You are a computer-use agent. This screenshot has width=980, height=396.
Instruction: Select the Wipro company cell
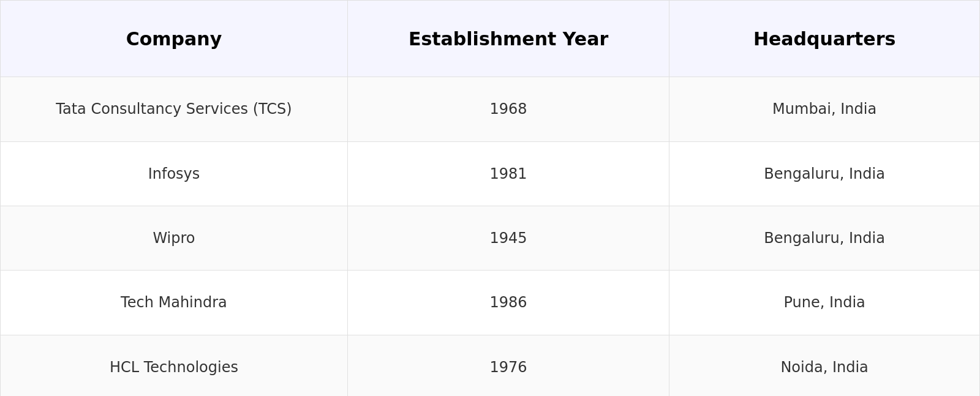tap(174, 238)
